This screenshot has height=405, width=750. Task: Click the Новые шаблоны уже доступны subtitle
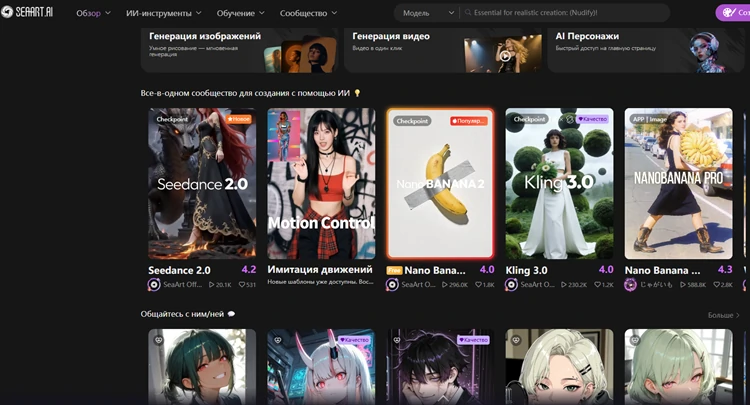click(x=320, y=282)
